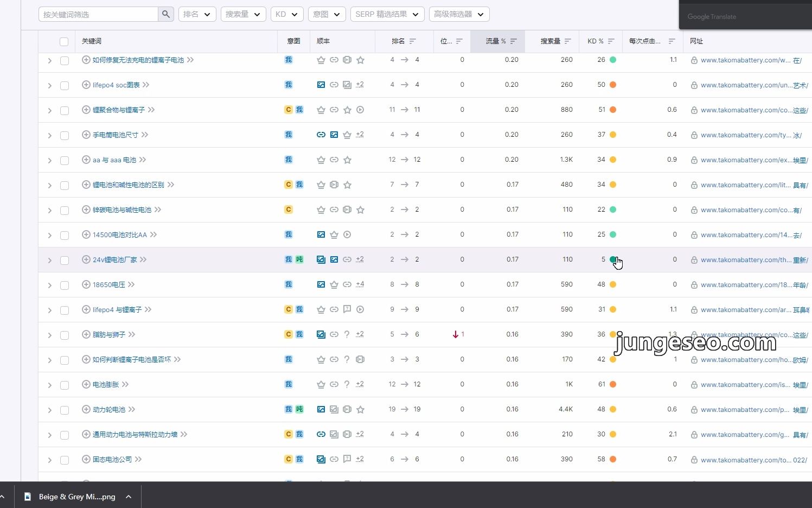Viewport: 812px width, 508px height.
Task: Click the sitelinks chain icon for 18650电压
Action: pos(347,284)
